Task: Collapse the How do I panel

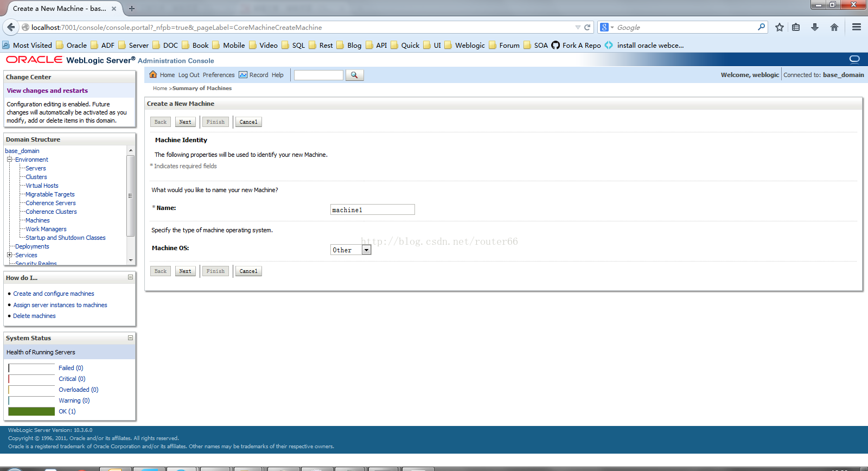Action: pos(130,277)
